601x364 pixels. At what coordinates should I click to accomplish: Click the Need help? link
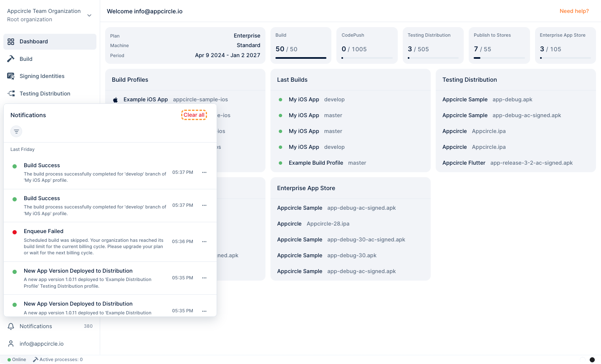574,11
